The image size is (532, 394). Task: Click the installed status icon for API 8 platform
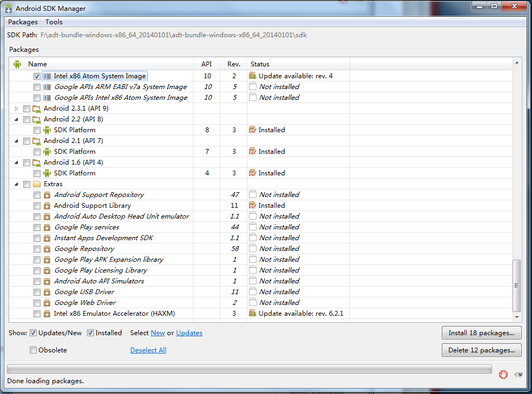pos(252,130)
